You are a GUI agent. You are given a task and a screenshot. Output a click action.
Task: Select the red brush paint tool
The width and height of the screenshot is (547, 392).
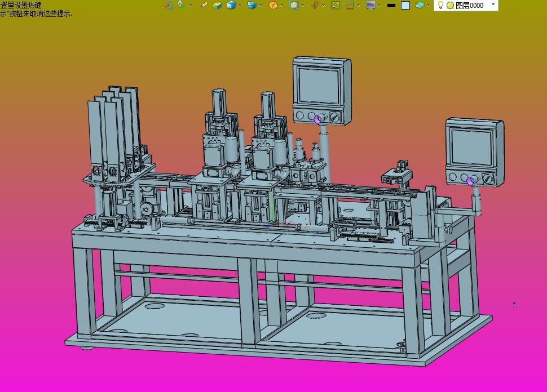tap(204, 5)
